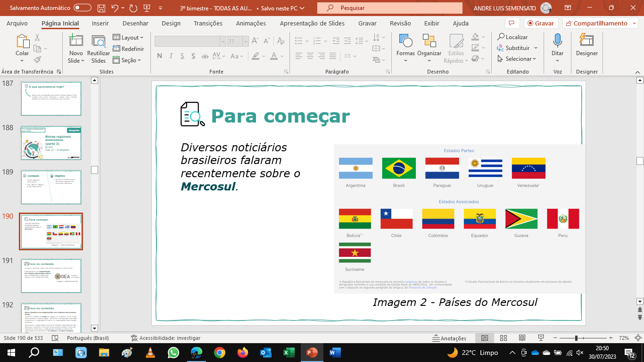This screenshot has height=362, width=644.
Task: Toggle underline S formatting
Action: point(182,56)
